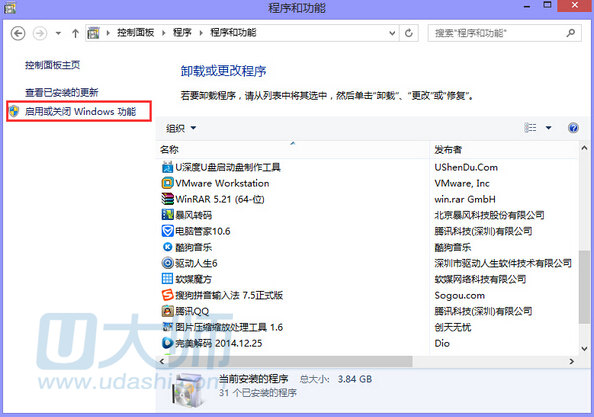Click the VMware Workstation icon
The width and height of the screenshot is (594, 417).
point(167,183)
